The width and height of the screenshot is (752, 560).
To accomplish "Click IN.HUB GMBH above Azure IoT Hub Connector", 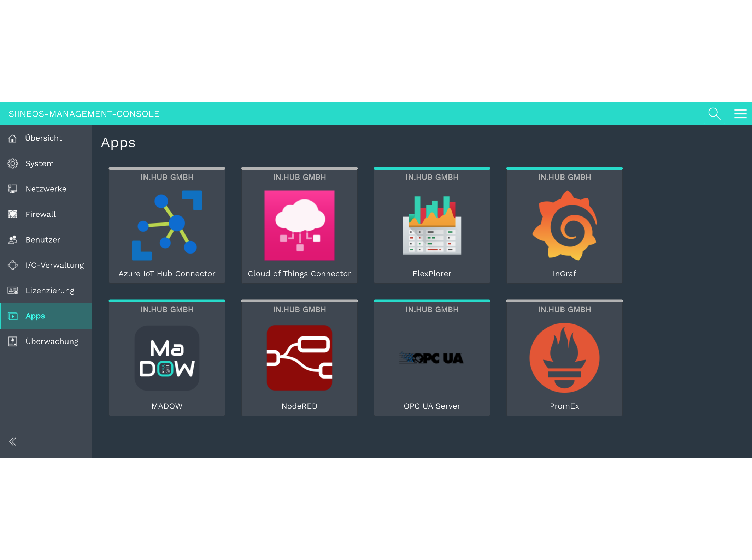I will coord(167,177).
